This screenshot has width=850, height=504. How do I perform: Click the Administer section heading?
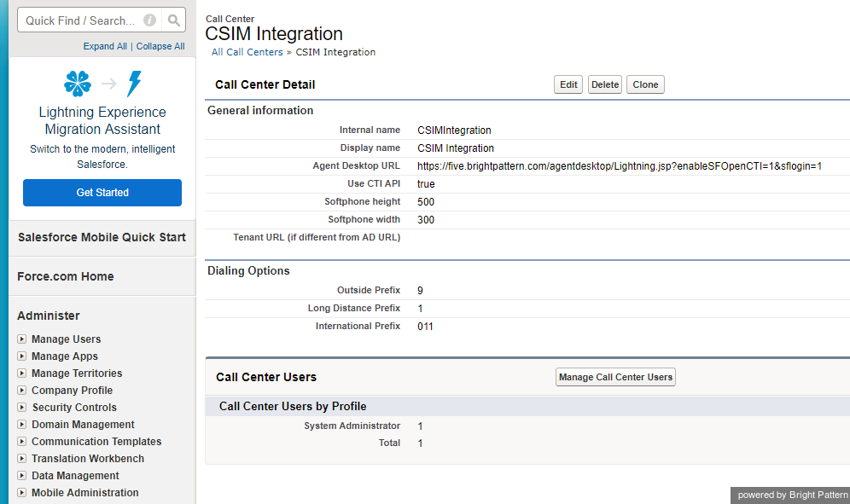coord(49,316)
